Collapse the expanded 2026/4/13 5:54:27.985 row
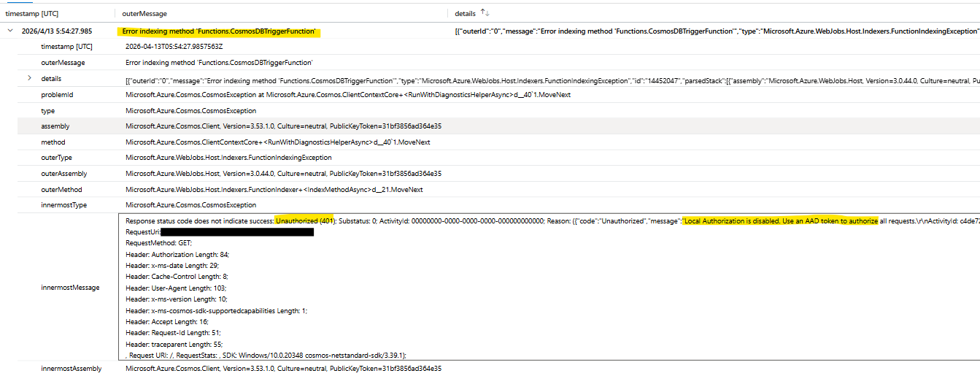 (x=9, y=31)
